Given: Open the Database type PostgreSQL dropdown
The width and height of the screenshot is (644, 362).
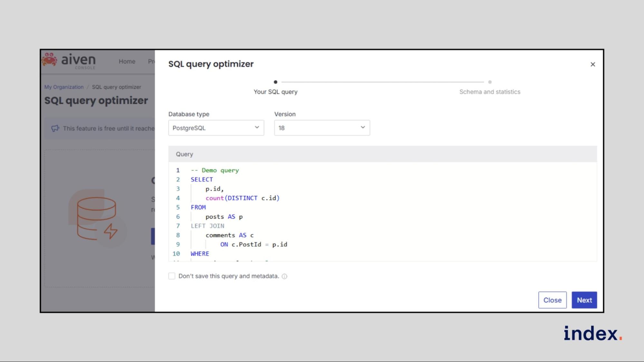Looking at the screenshot, I should click(216, 128).
